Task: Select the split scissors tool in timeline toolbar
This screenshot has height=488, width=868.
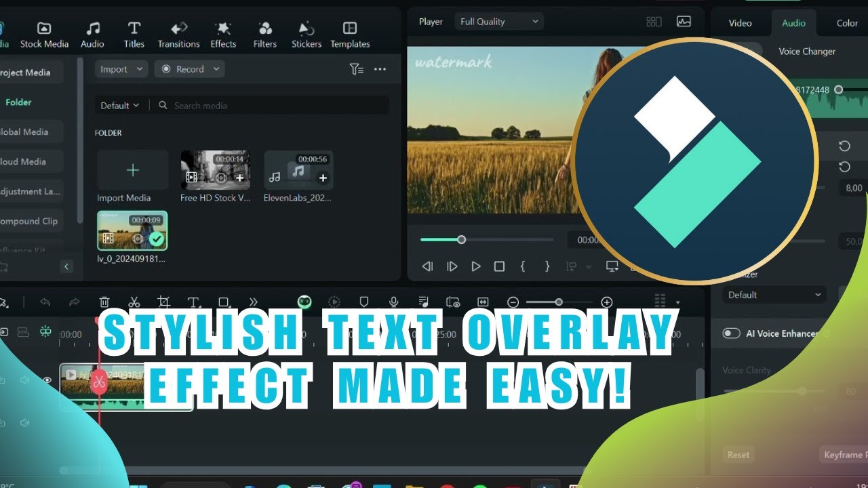Action: pos(134,302)
